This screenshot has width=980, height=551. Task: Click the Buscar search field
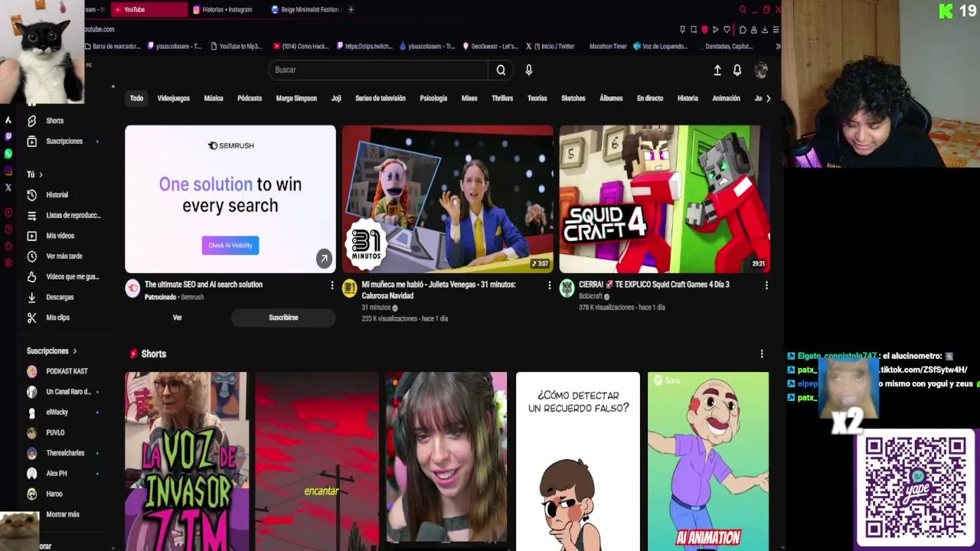pos(378,70)
